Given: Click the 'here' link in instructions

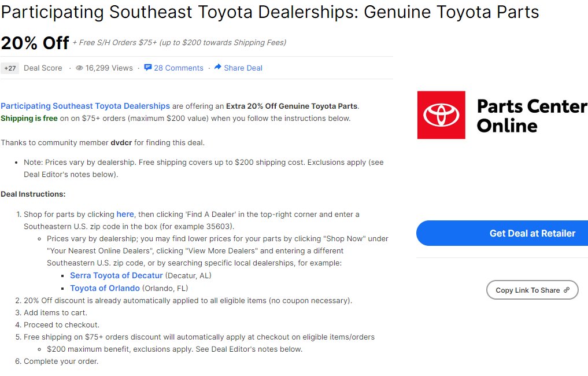Looking at the screenshot, I should (x=125, y=214).
